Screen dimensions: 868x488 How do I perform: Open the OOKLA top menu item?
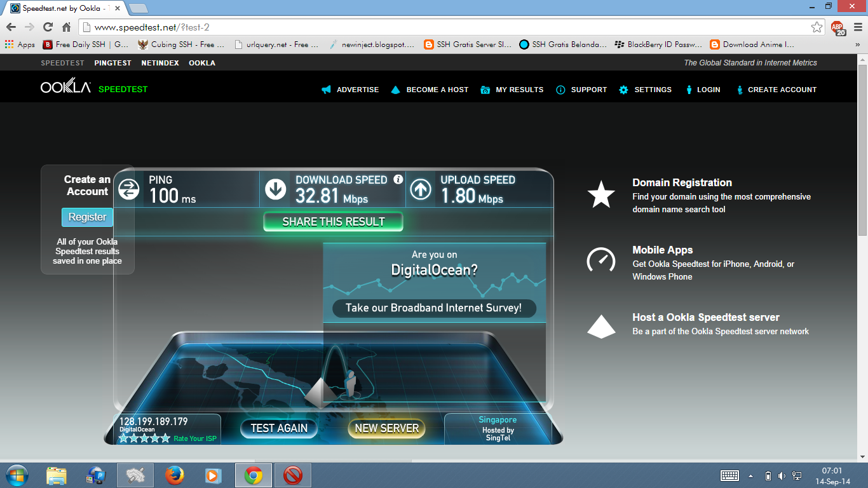[x=202, y=63]
